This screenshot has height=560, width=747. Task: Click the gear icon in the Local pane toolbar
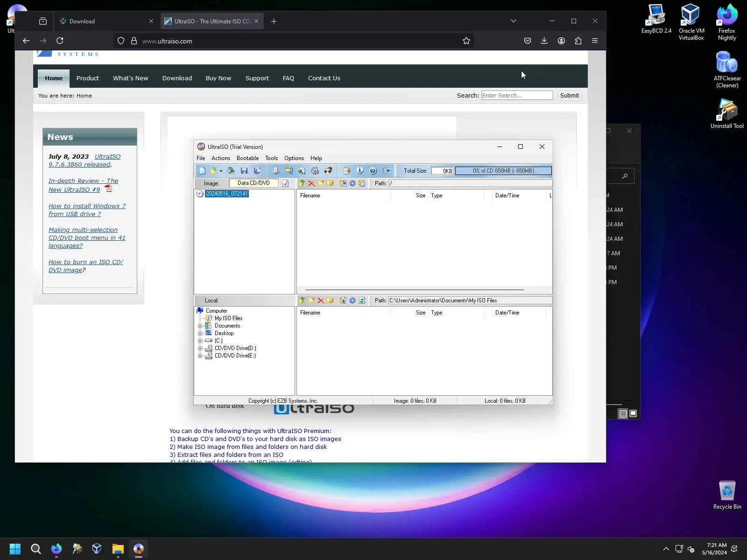[352, 301]
